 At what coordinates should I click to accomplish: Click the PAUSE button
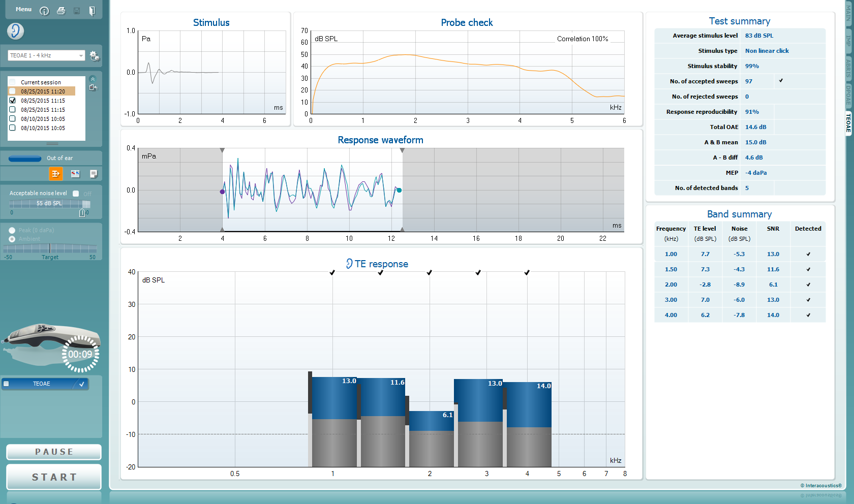click(54, 452)
